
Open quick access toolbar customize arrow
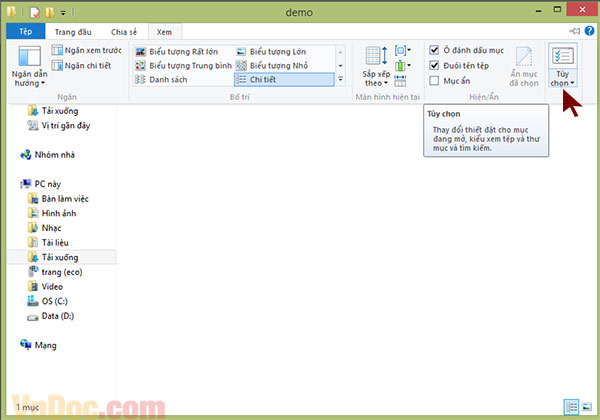tap(63, 13)
